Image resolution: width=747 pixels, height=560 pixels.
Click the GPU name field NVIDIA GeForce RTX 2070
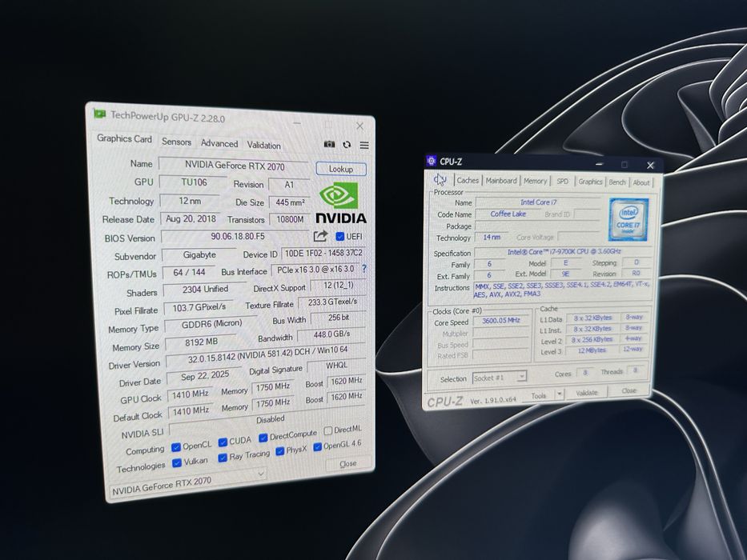(x=234, y=166)
